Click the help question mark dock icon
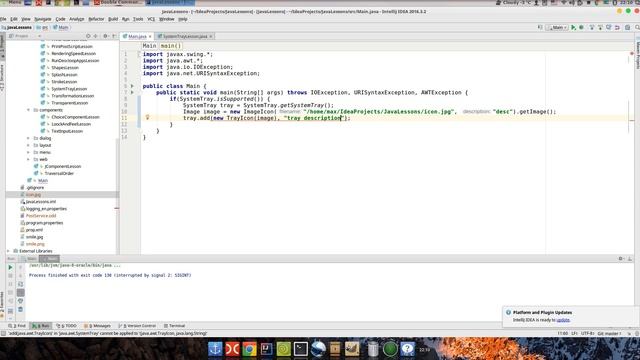Viewport: 640px width, 360px height. [x=407, y=349]
